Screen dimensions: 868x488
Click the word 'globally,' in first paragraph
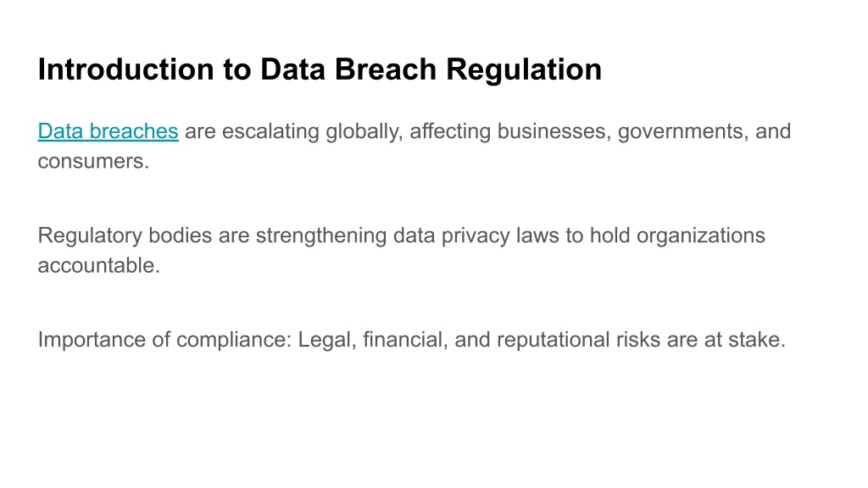point(364,131)
